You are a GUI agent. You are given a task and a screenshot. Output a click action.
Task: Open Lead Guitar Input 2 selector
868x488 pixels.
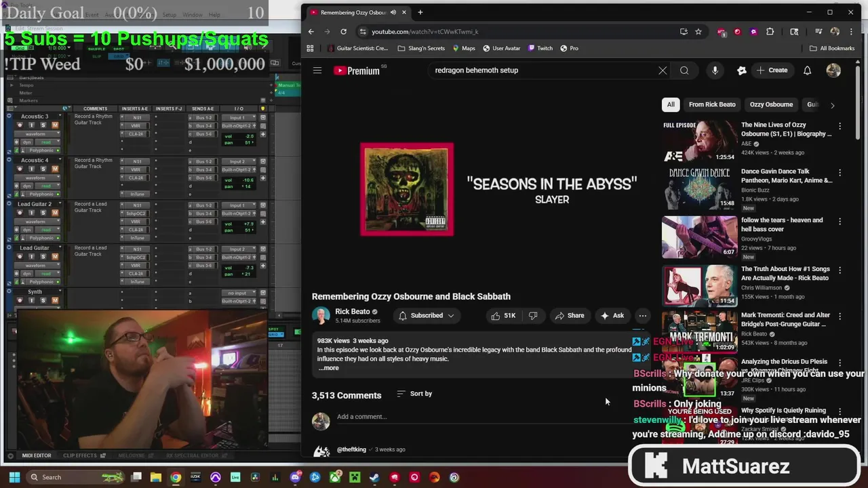coord(239,249)
